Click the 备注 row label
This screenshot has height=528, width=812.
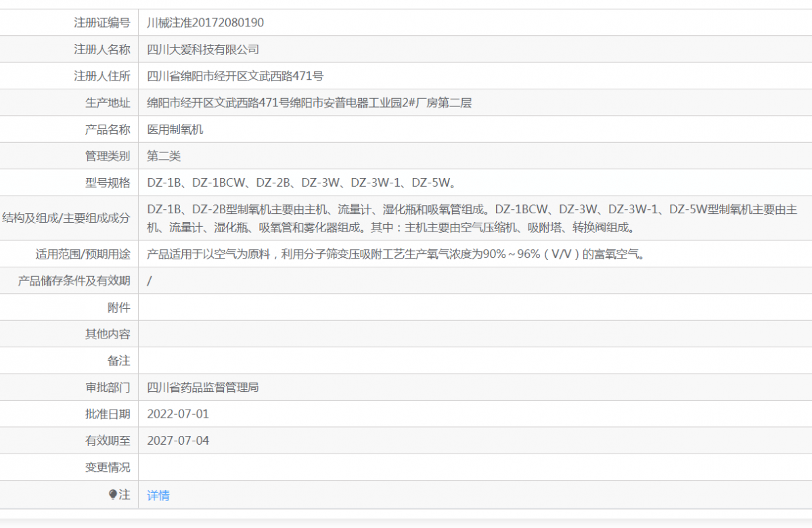pyautogui.click(x=118, y=361)
